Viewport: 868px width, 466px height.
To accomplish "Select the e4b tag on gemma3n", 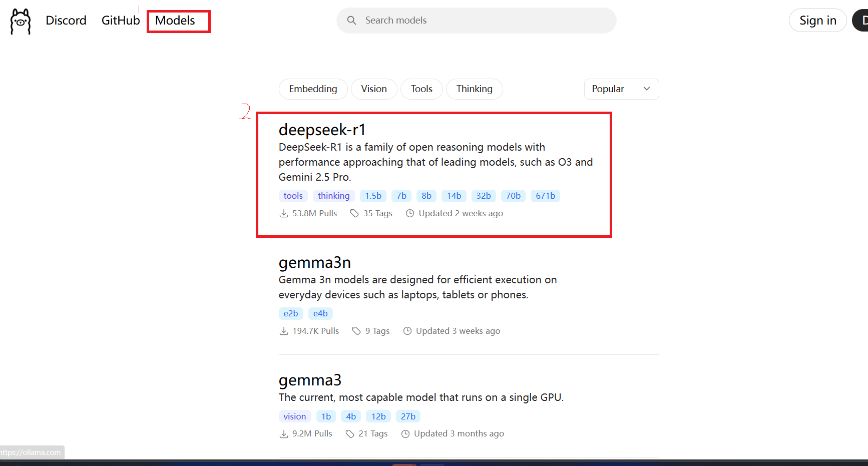I will point(320,313).
